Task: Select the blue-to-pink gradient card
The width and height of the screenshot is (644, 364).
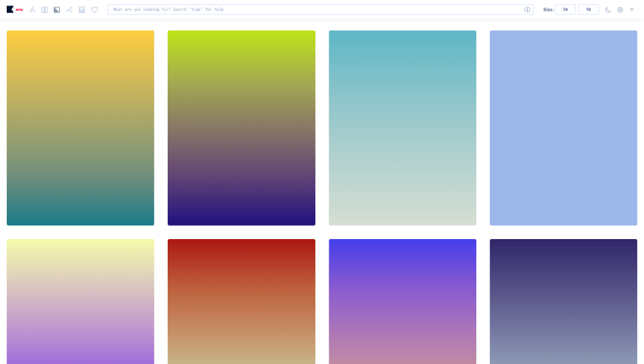Action: (402, 301)
